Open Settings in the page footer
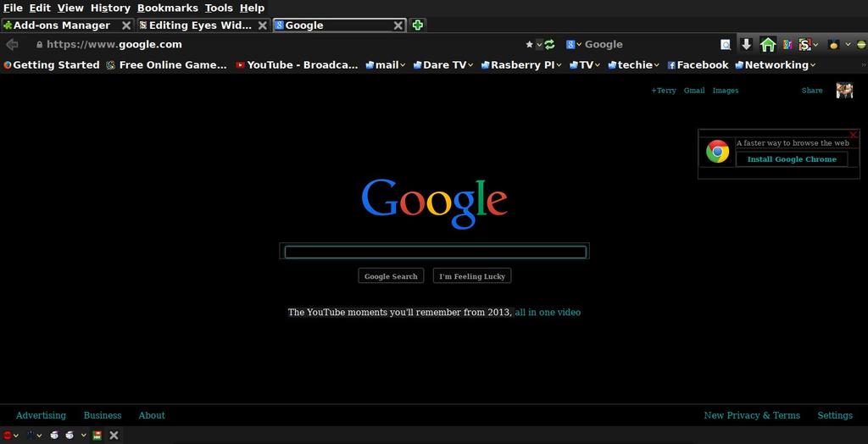The height and width of the screenshot is (444, 868). coord(835,415)
